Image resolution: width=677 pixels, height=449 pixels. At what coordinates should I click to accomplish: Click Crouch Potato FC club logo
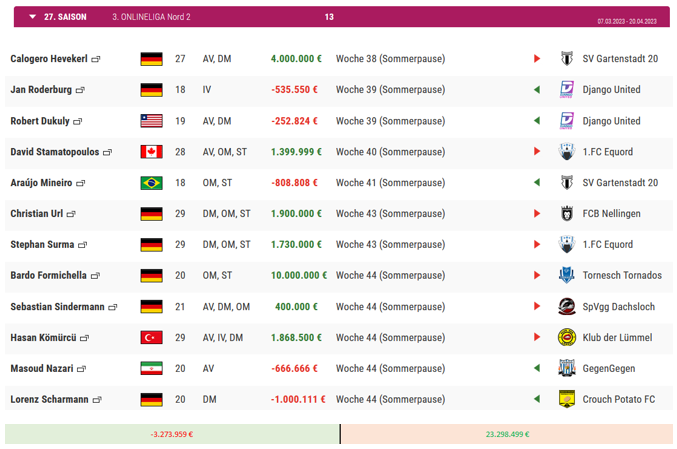tap(566, 399)
